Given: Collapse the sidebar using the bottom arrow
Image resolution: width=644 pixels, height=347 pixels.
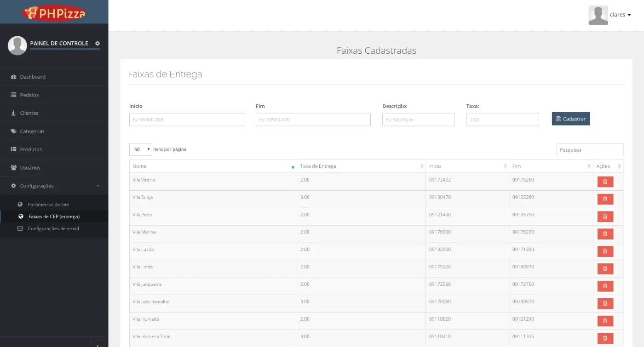Looking at the screenshot, I should coord(98,344).
